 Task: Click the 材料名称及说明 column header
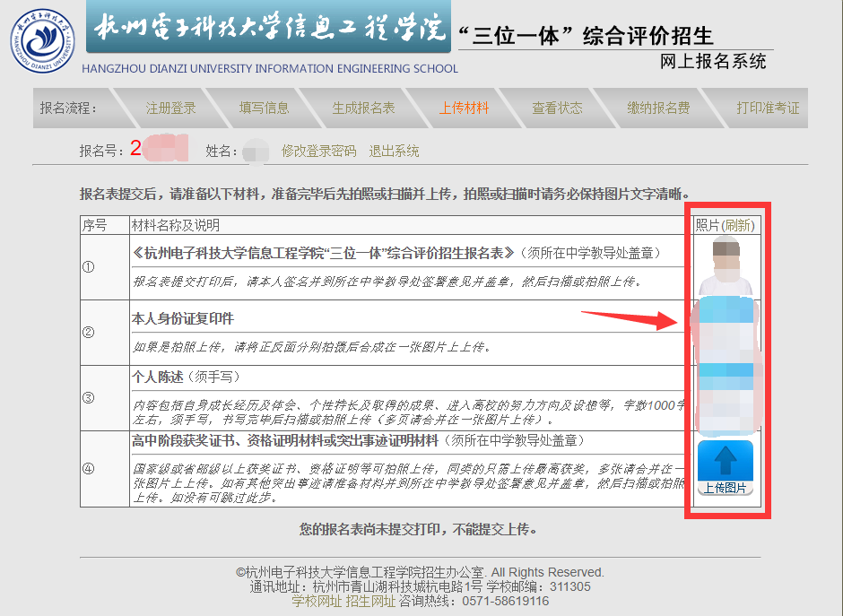(x=176, y=225)
